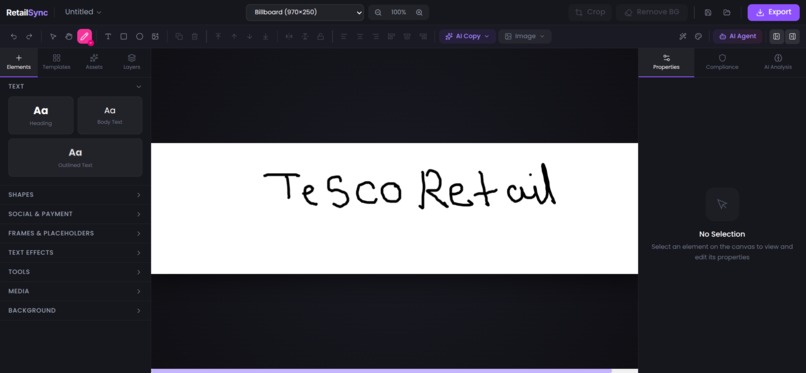Viewport: 806px width, 373px height.
Task: Flip element vertically
Action: point(305,36)
